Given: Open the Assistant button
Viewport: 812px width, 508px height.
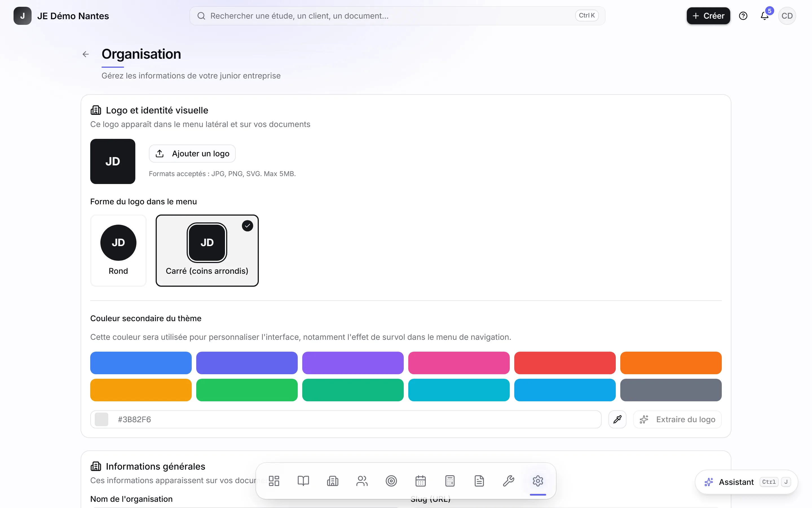Looking at the screenshot, I should [x=747, y=482].
